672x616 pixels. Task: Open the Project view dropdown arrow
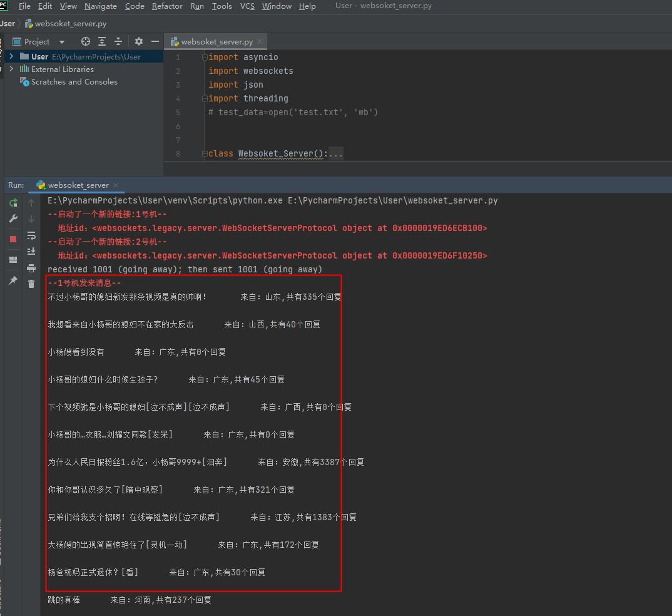[62, 42]
